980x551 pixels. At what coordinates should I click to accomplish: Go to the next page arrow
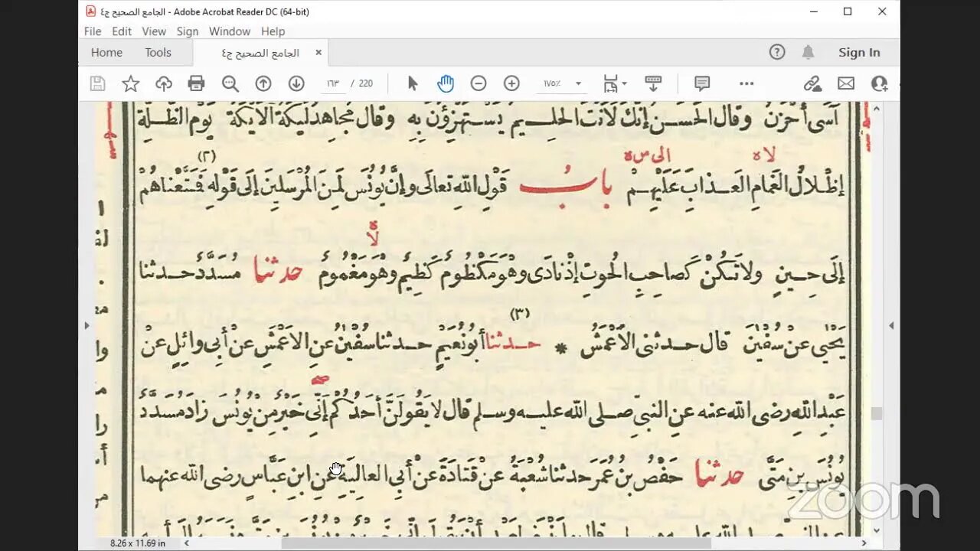tap(296, 83)
